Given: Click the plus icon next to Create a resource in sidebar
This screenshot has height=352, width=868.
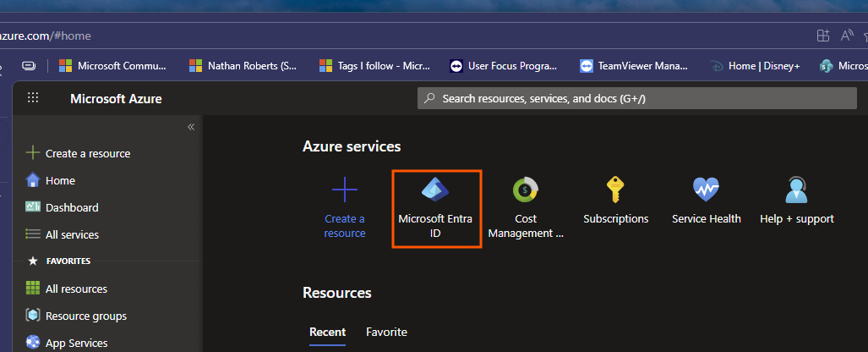Looking at the screenshot, I should [33, 153].
